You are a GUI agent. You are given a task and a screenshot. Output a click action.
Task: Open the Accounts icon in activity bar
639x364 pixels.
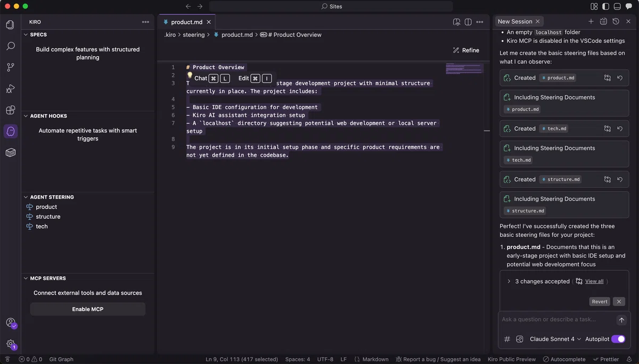click(x=10, y=322)
